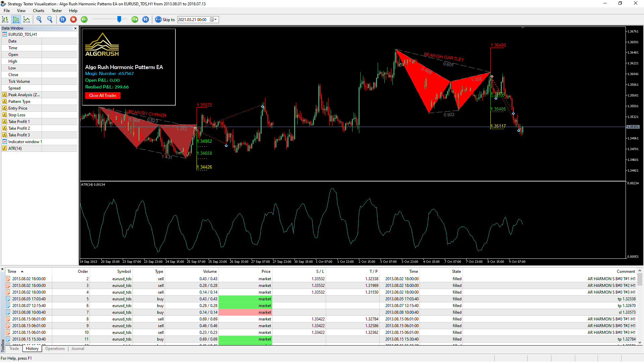The height and width of the screenshot is (362, 644).
Task: Pause the strategy tester visualization
Action: (x=63, y=19)
